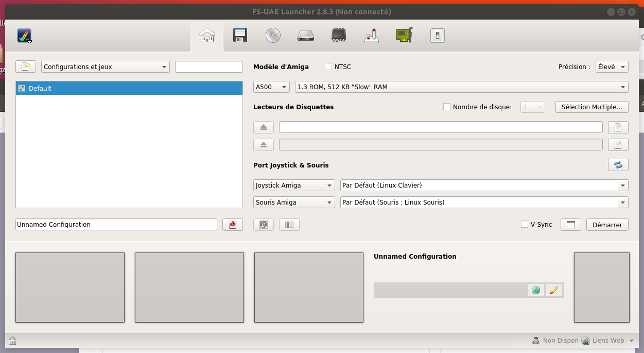Open the Joystick Amiga port type dropdown
This screenshot has width=644, height=353.
(294, 186)
